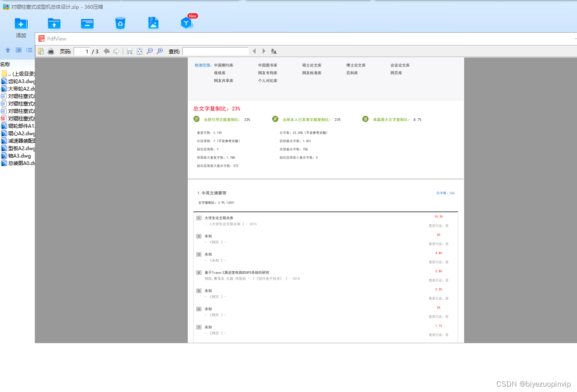The image size is (577, 392).
Task: Click green icon beside 去除引用文献复制比
Action: (196, 119)
